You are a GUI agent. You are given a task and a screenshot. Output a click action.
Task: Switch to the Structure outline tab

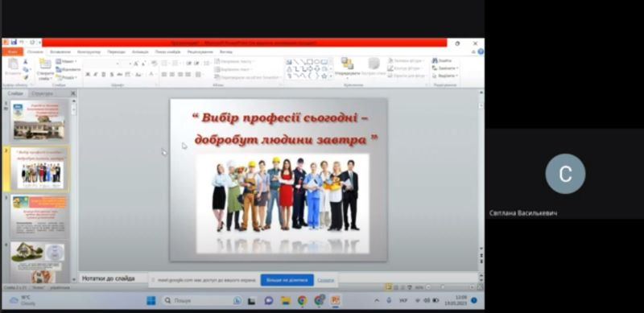[x=43, y=93]
